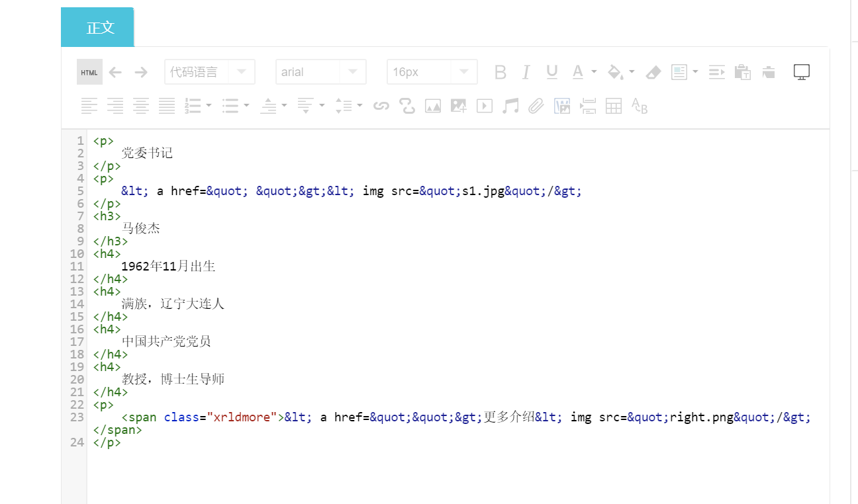The width and height of the screenshot is (858, 504).
Task: Apply background color paint bucket
Action: pyautogui.click(x=616, y=72)
